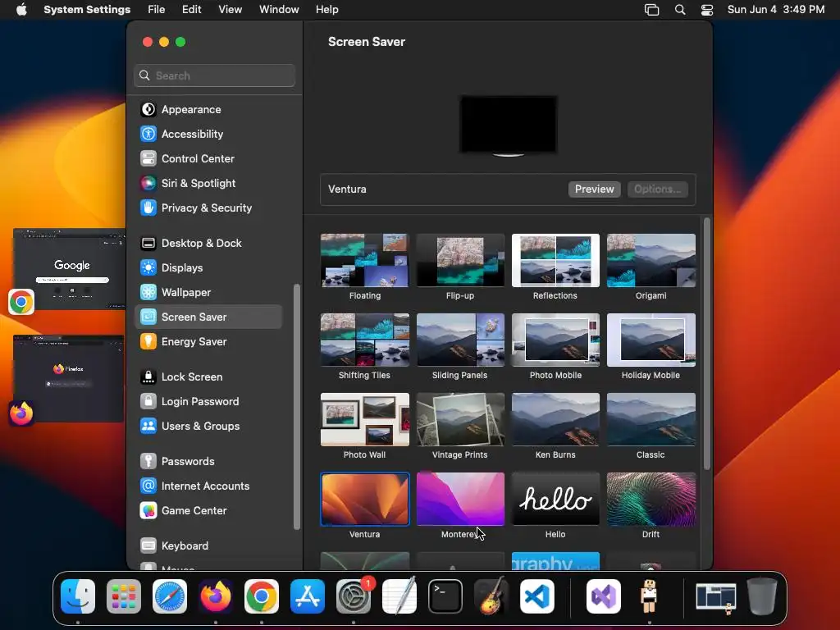Select Screen Saver sidebar item
Screen dimensions: 840x630
click(x=209, y=317)
